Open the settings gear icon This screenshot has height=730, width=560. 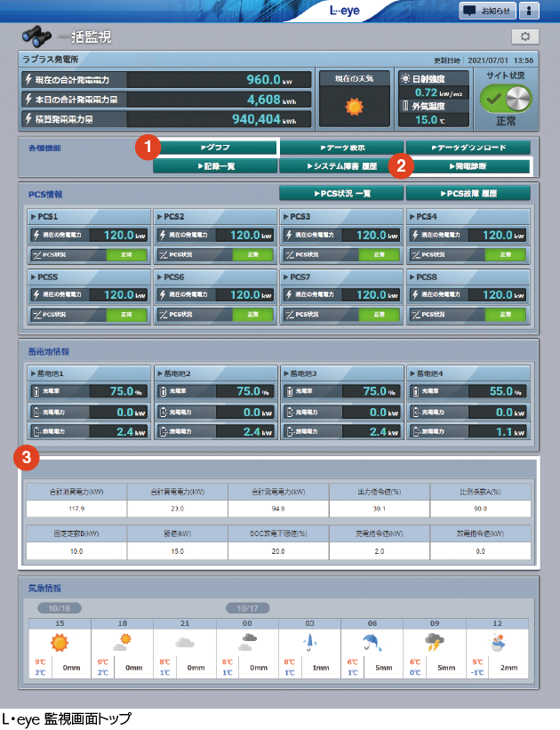(524, 36)
